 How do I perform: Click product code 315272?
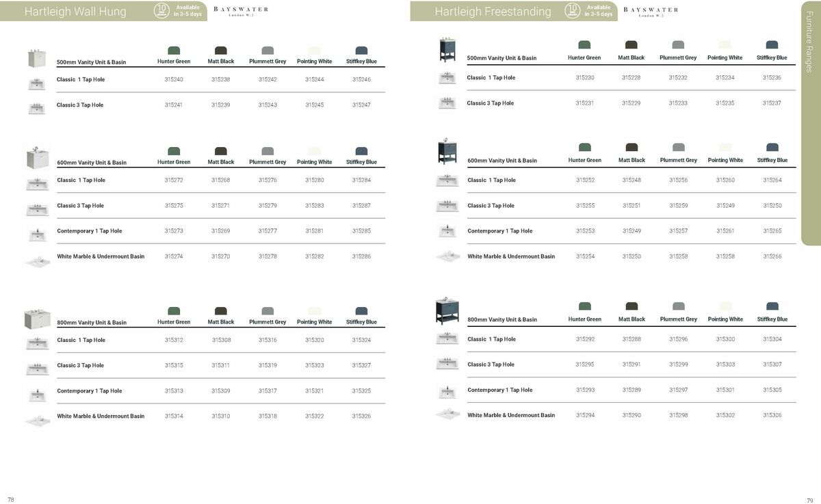[174, 181]
